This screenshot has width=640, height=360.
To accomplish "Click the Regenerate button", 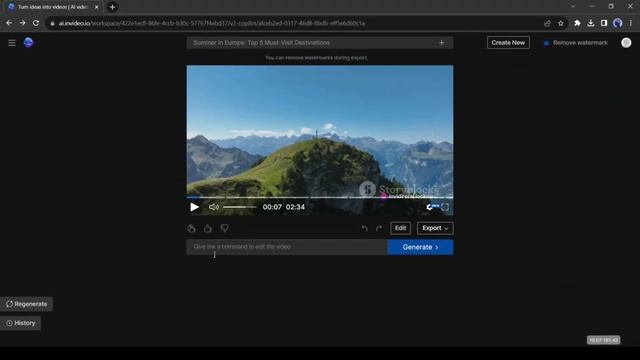I will 27,304.
